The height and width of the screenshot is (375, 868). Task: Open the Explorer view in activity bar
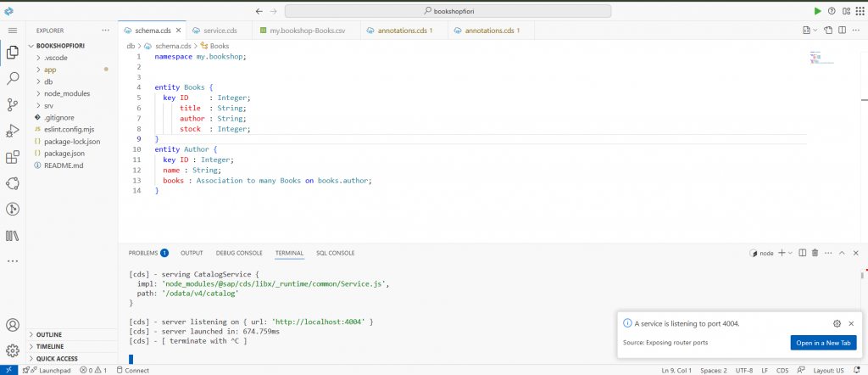[x=12, y=53]
